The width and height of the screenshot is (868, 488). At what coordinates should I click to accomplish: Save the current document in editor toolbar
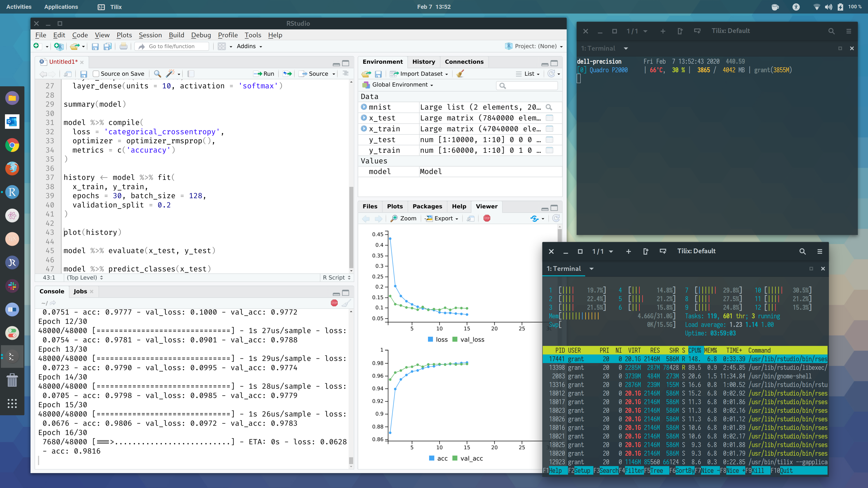tap(84, 74)
